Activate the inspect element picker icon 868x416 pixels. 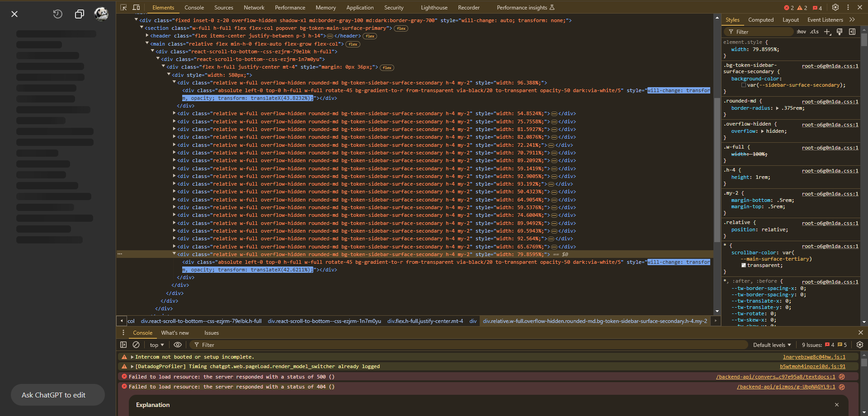coord(123,7)
